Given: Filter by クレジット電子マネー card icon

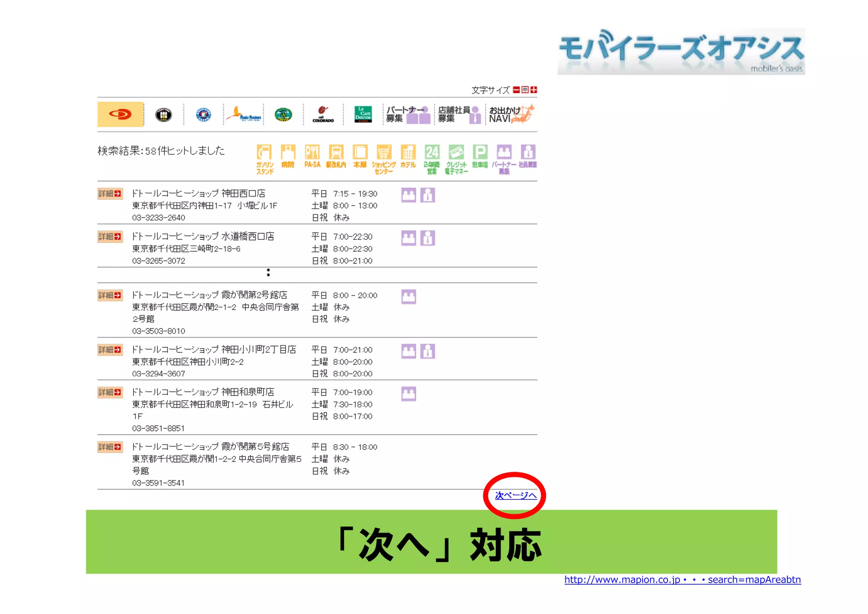Looking at the screenshot, I should (x=456, y=159).
